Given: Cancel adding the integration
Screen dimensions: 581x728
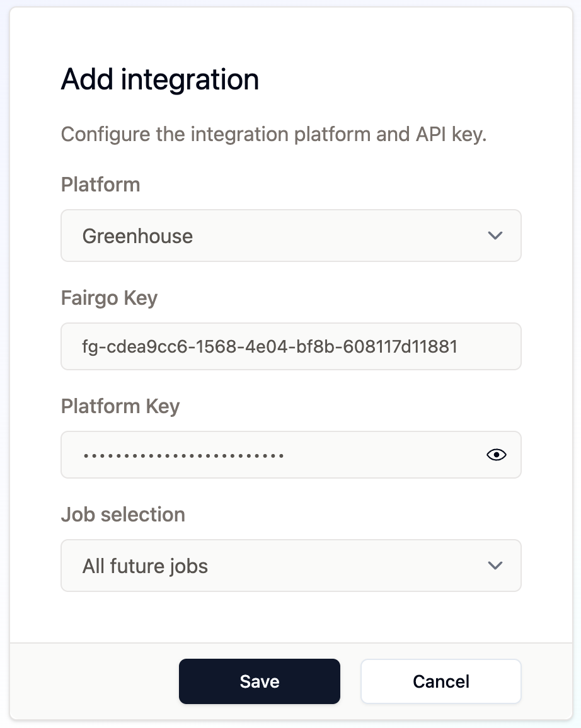Looking at the screenshot, I should 440,681.
